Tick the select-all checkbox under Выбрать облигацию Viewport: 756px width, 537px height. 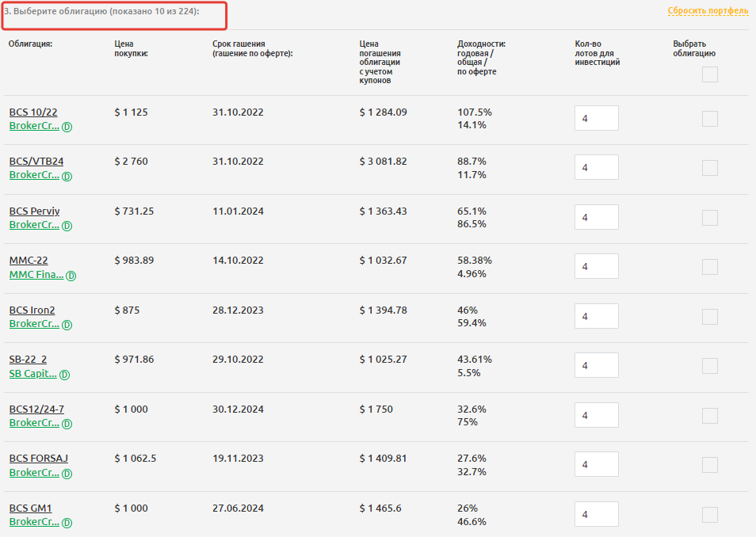coord(710,74)
